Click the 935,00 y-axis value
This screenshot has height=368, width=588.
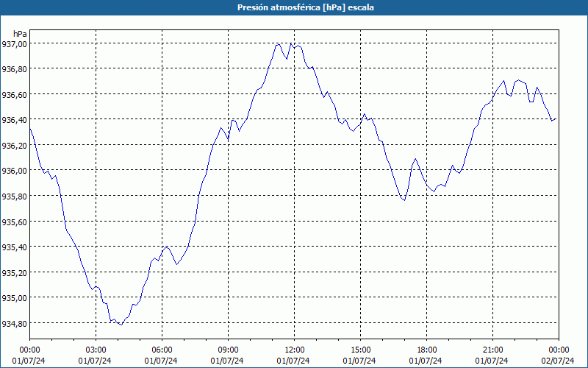tap(15, 298)
